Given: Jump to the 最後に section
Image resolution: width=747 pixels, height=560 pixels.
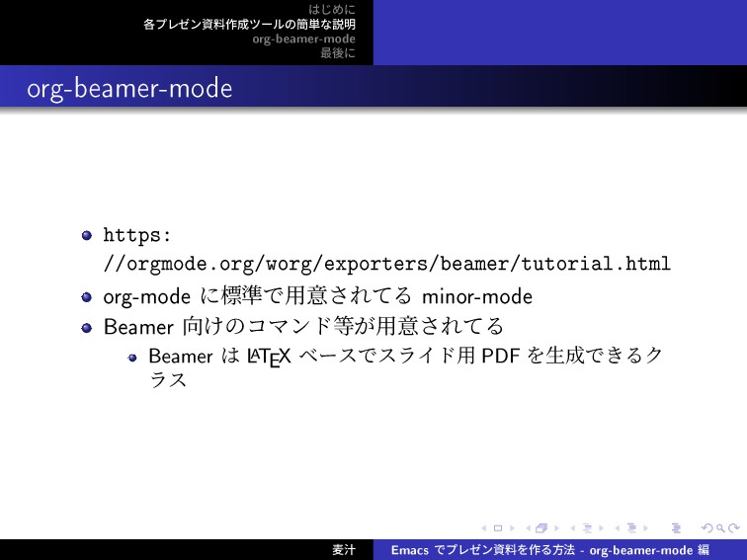Looking at the screenshot, I should pos(338,53).
